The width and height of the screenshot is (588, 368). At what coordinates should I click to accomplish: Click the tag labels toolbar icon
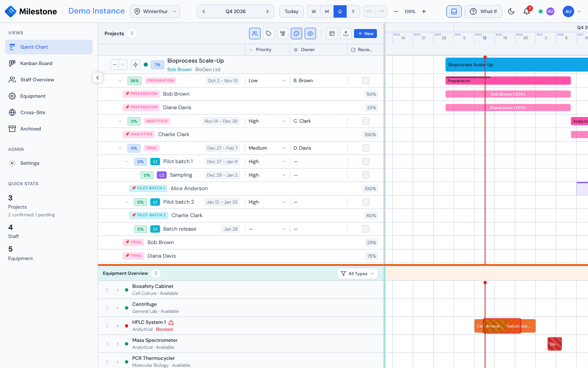point(269,34)
